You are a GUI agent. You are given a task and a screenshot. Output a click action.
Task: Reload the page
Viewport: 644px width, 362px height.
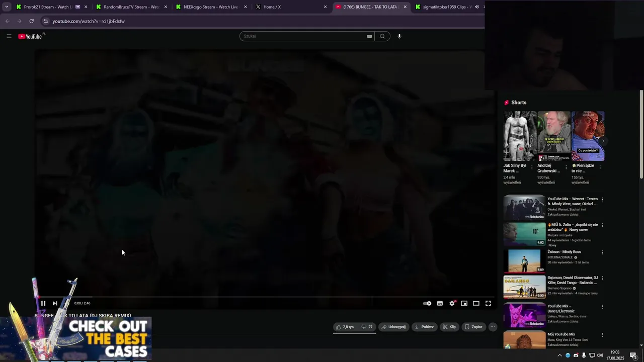(x=31, y=21)
